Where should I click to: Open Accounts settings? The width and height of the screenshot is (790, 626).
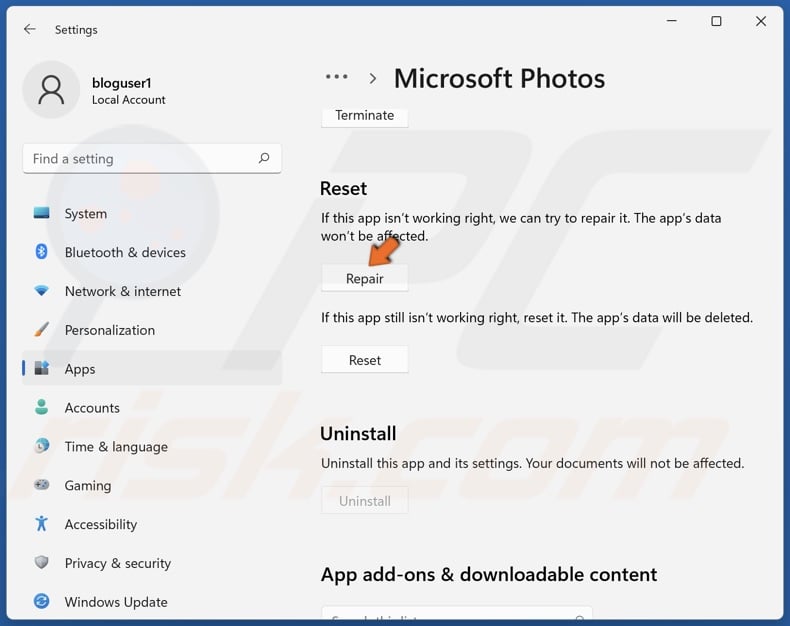tap(92, 408)
